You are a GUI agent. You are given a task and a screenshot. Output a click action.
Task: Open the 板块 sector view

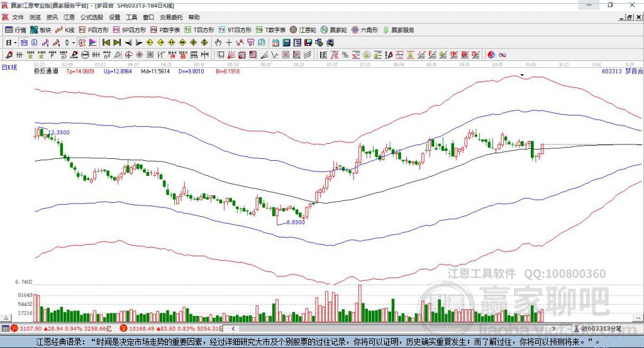click(x=40, y=30)
